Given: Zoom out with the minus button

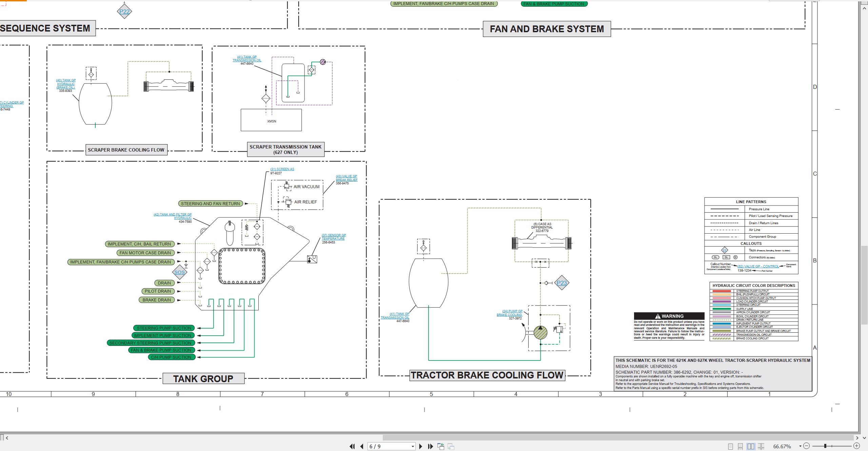Looking at the screenshot, I should (x=807, y=446).
